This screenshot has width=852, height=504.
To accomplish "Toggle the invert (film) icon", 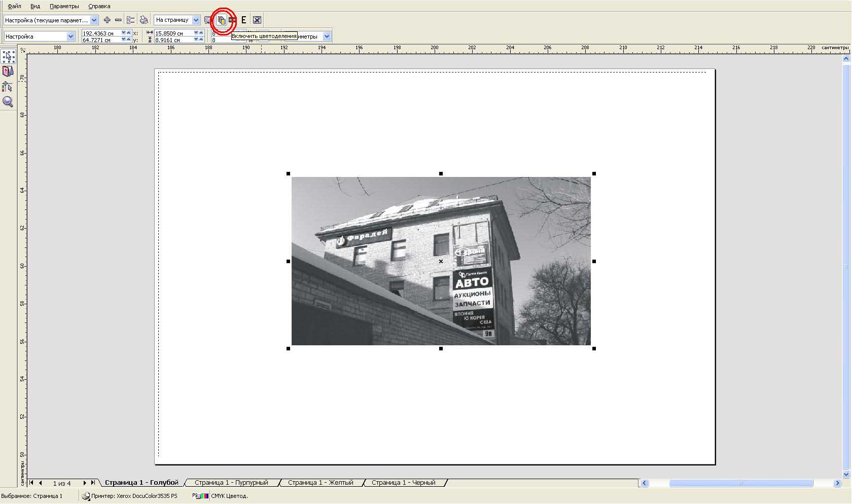I will (232, 20).
